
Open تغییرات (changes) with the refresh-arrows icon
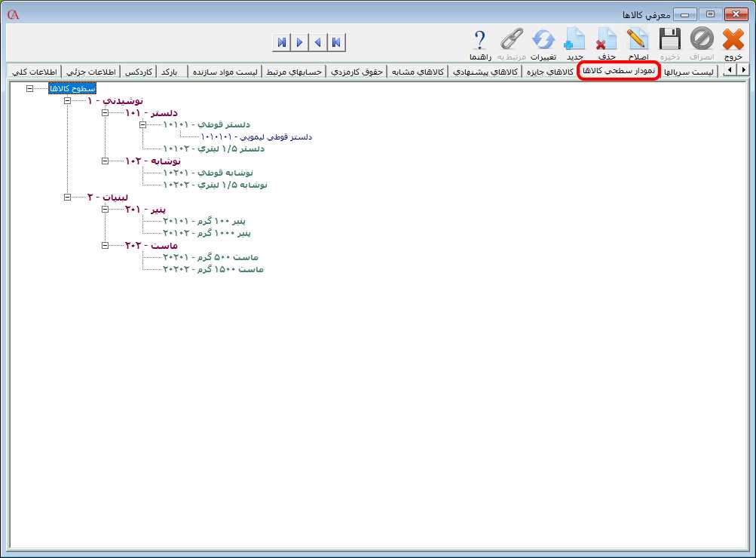coord(543,40)
